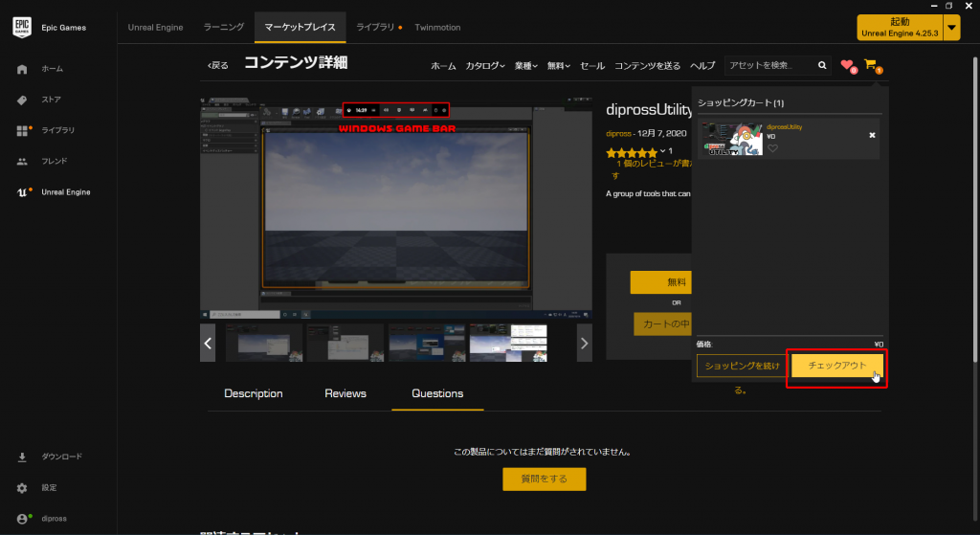Select the third screenshot thumbnail
The image size is (980, 535).
[x=427, y=343]
